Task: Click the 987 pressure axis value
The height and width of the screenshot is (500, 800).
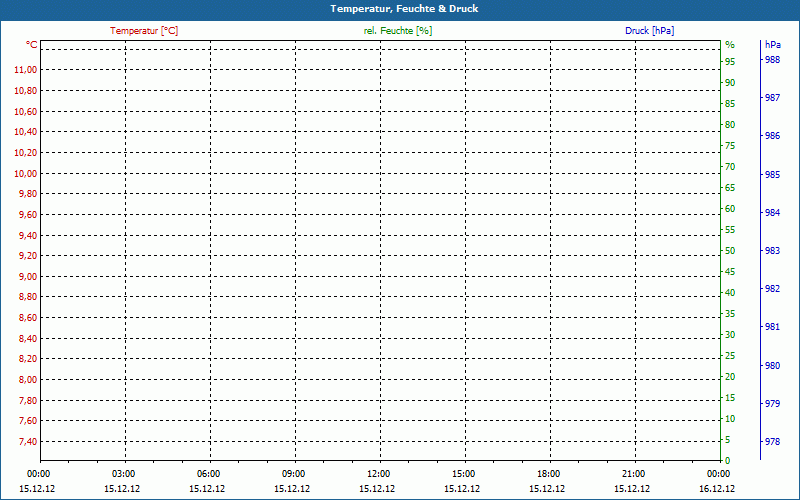Action: (x=772, y=98)
